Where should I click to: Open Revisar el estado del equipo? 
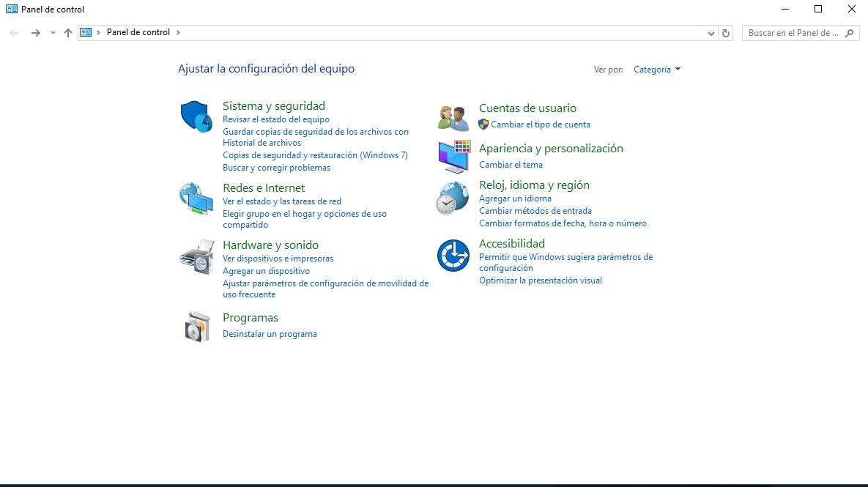[x=275, y=119]
